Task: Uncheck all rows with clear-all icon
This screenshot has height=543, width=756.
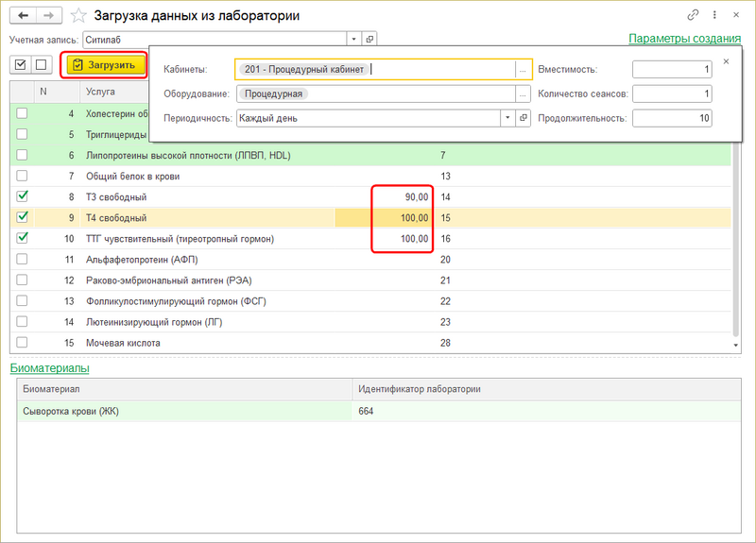Action: [x=41, y=64]
